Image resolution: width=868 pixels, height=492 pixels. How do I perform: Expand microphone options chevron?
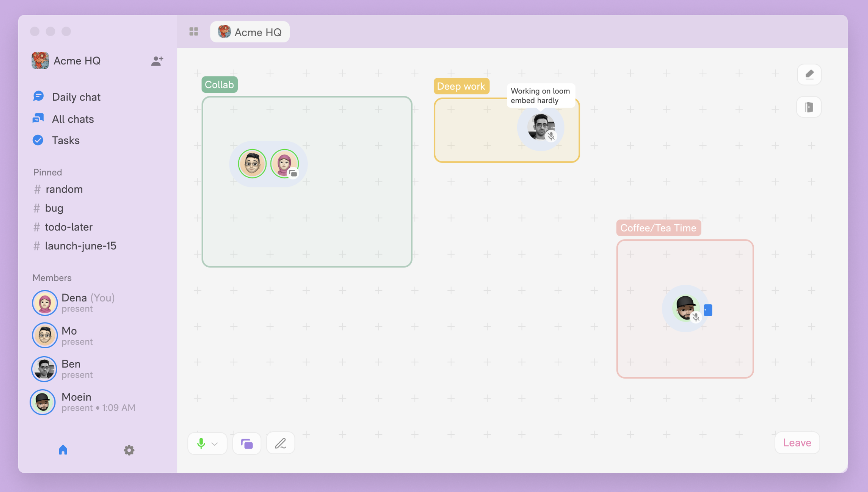coord(215,444)
